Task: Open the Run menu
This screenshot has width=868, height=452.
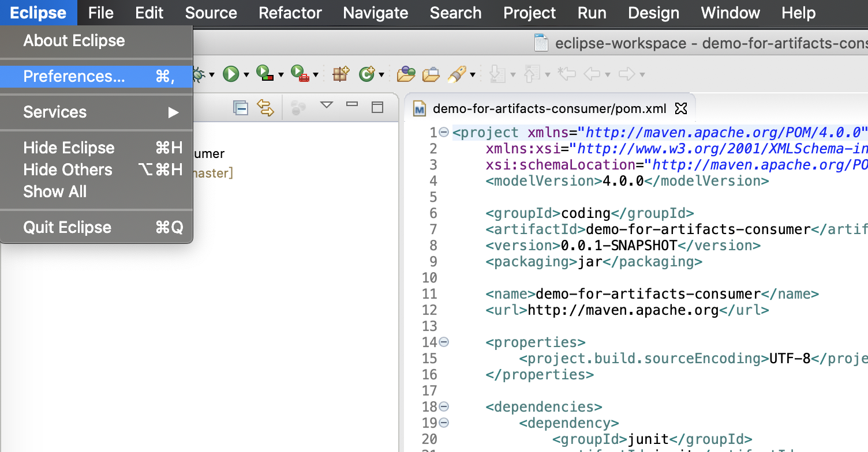Action: pos(592,13)
